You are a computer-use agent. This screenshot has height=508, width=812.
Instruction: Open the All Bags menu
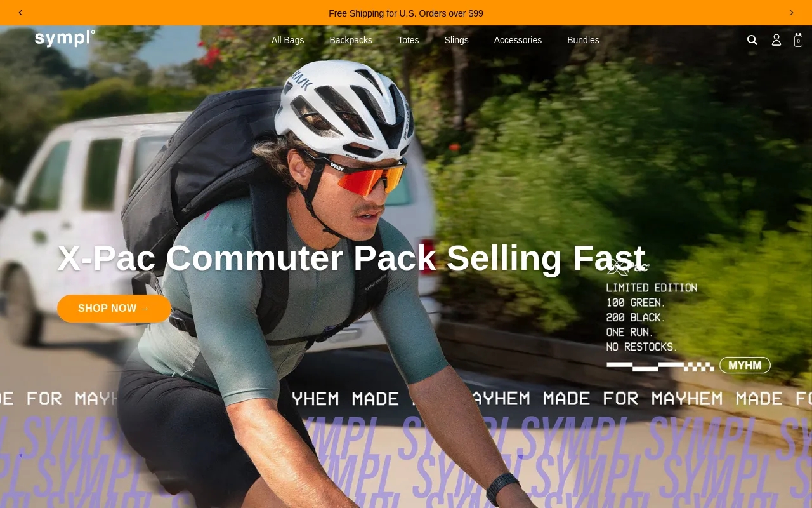point(287,40)
